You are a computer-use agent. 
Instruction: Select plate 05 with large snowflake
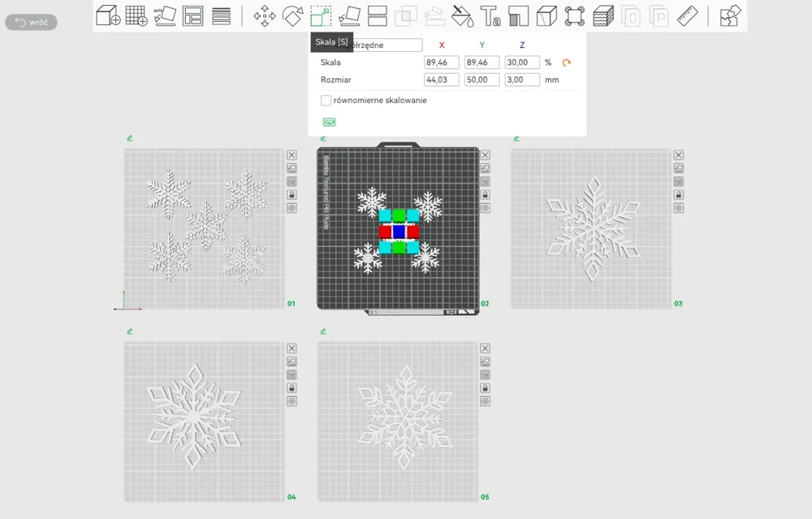click(397, 422)
